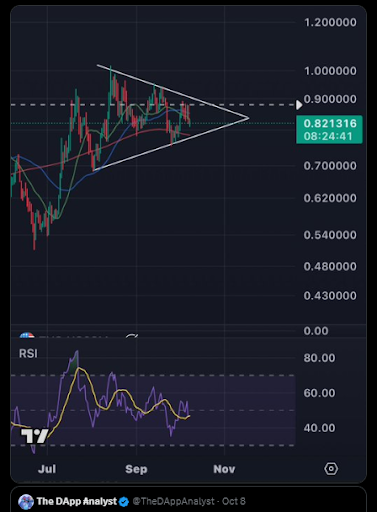Click the 40.00 RSI scale label

(x=319, y=428)
